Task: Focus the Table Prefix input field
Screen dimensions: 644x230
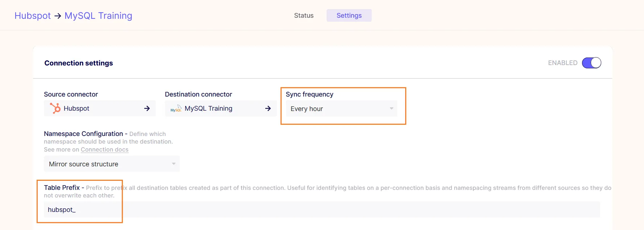Action: (x=322, y=209)
